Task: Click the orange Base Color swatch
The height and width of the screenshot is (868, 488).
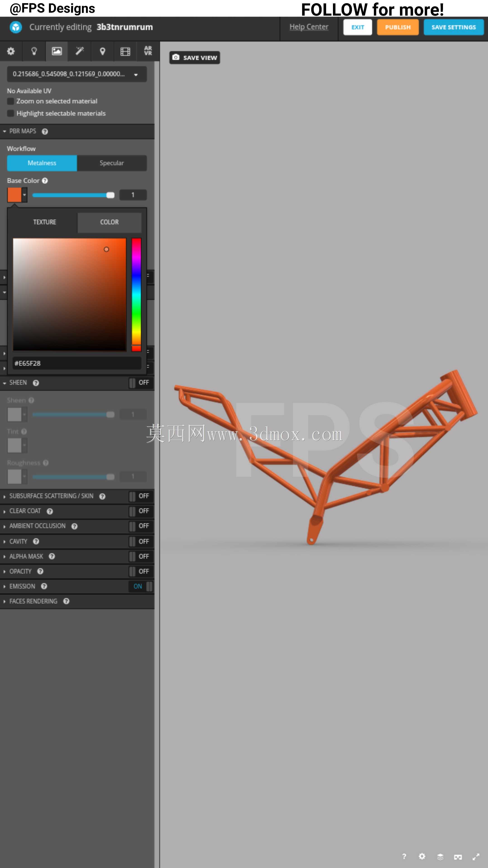Action: [x=14, y=195]
